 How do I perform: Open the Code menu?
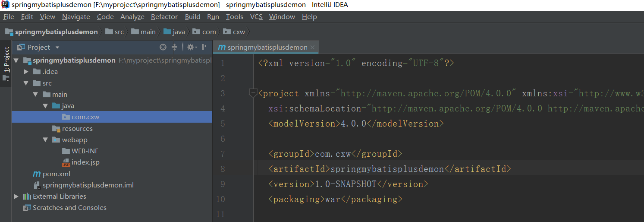point(105,16)
